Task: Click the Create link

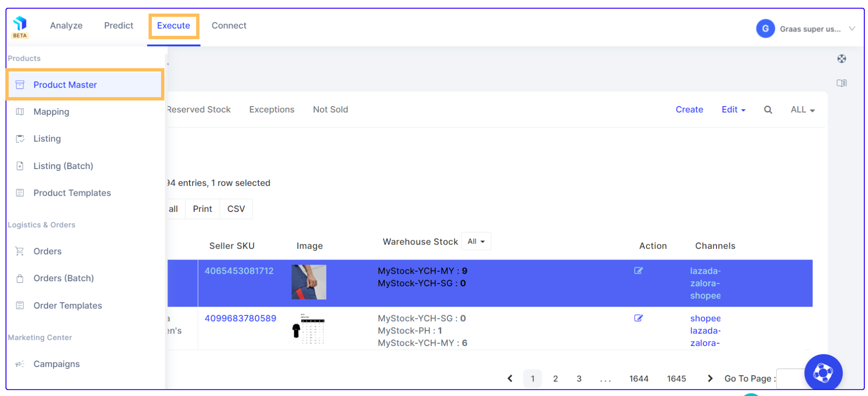Action: 689,109
